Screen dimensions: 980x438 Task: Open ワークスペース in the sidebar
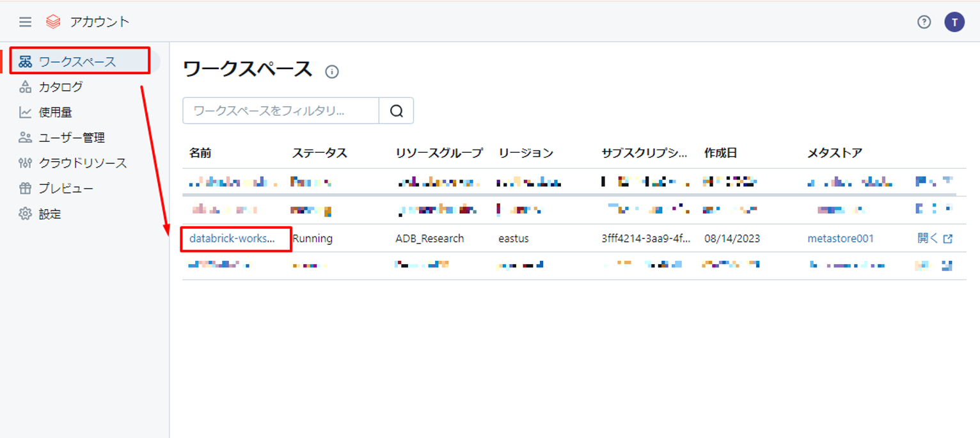77,61
